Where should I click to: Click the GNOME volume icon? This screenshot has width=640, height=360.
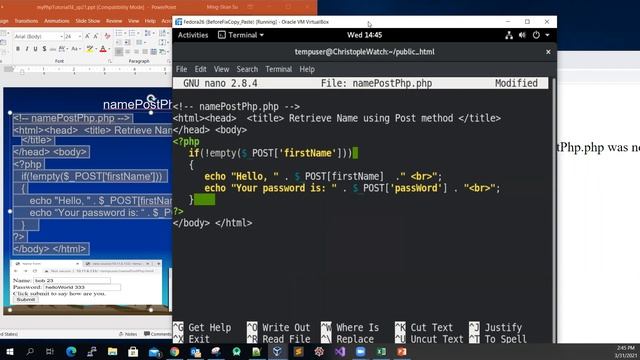coord(522,35)
